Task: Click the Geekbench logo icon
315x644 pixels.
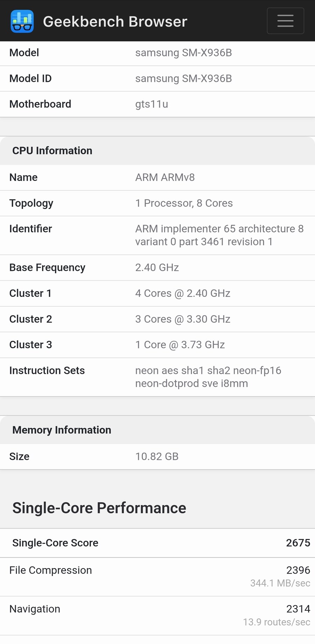Action: (22, 21)
